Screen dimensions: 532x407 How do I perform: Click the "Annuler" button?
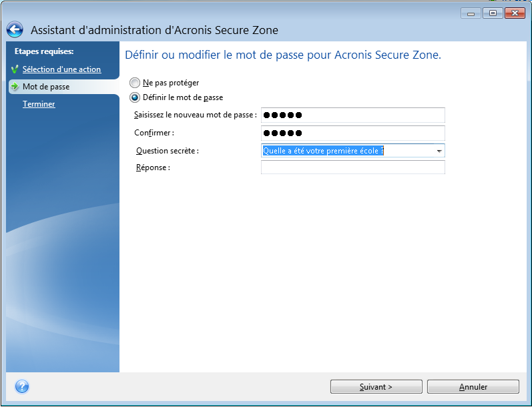tap(473, 387)
